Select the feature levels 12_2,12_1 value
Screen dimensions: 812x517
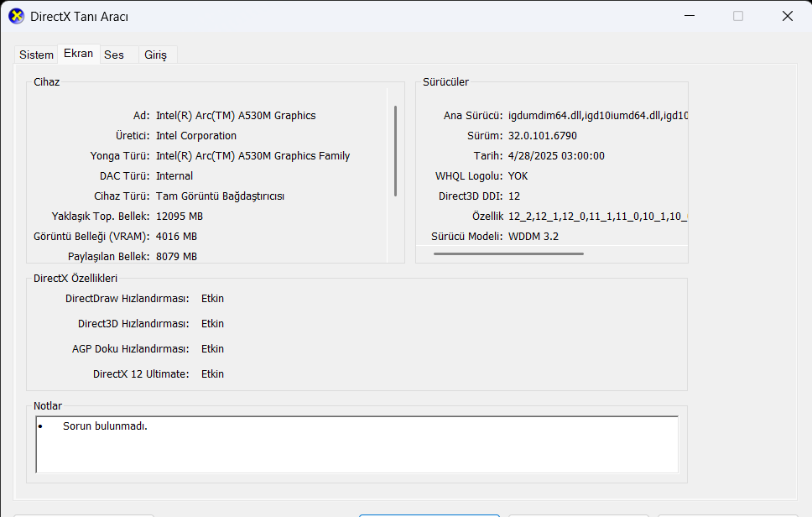click(597, 217)
